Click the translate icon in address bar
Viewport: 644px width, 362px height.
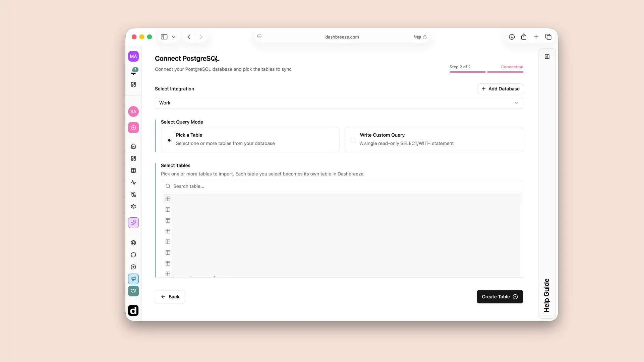[417, 37]
